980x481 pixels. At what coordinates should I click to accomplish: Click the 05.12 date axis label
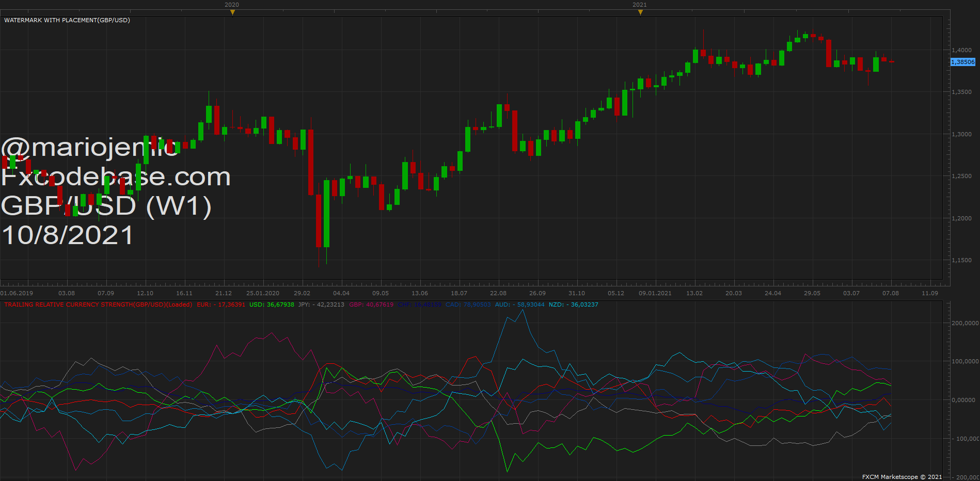(x=616, y=293)
